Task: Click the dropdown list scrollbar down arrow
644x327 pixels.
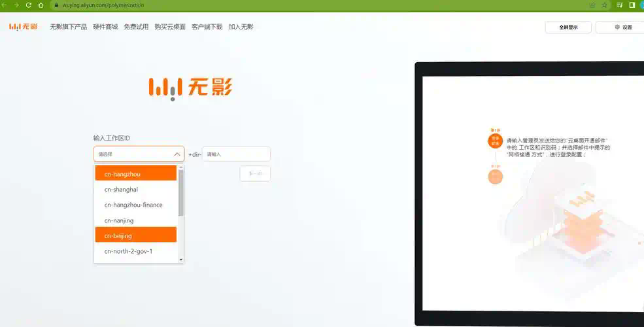Action: [181, 260]
